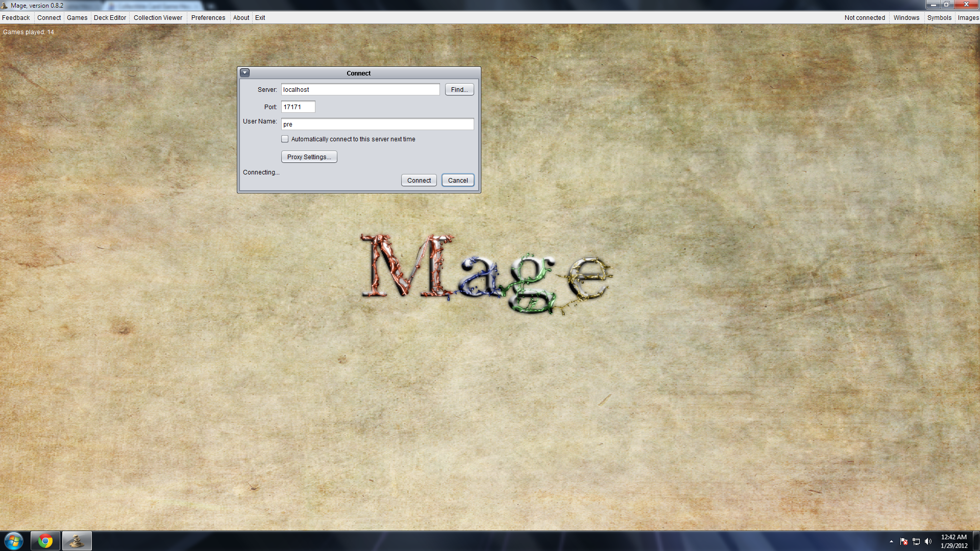980x551 pixels.
Task: Click the Connect button in the dialog
Action: tap(419, 180)
